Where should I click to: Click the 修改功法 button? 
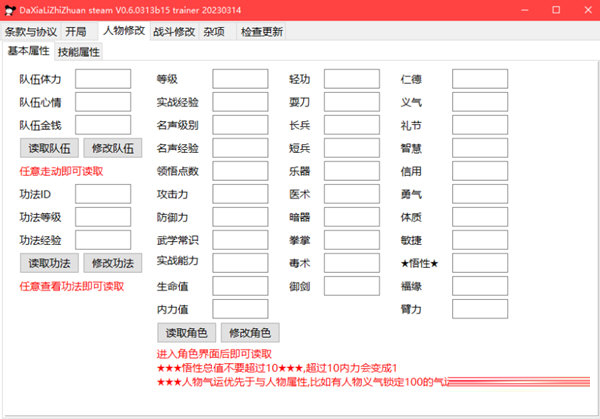click(112, 263)
